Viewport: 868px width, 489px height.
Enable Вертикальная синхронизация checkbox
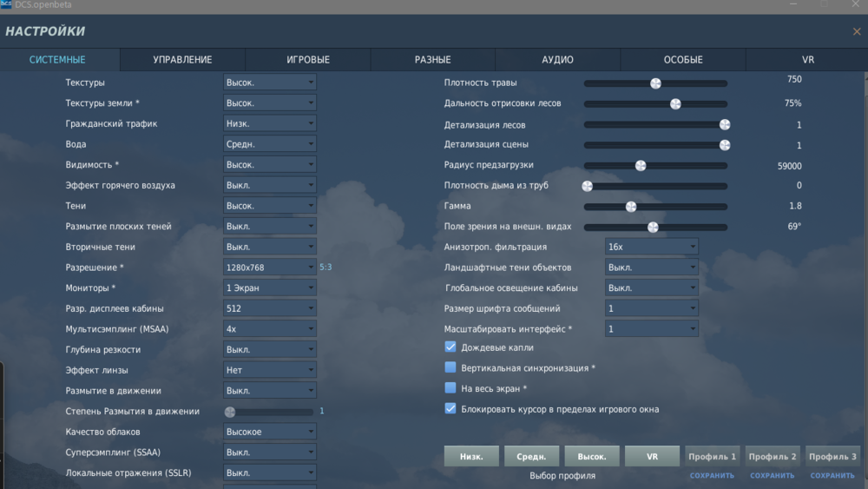(x=450, y=367)
